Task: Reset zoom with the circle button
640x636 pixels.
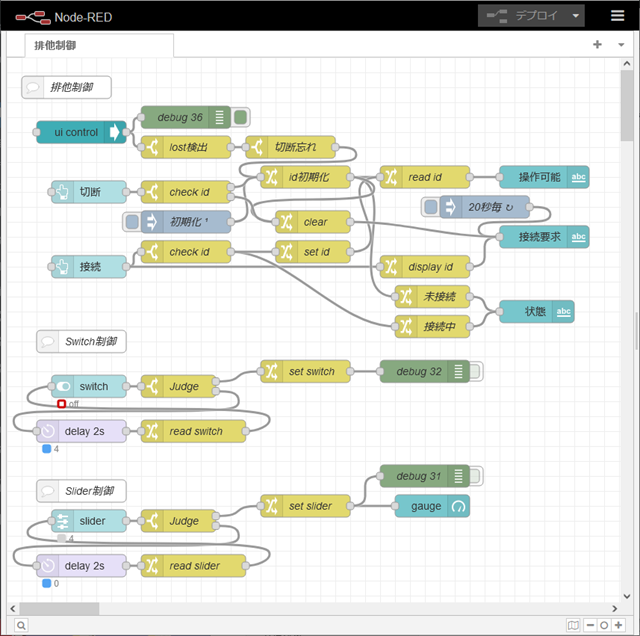Action: pos(603,625)
